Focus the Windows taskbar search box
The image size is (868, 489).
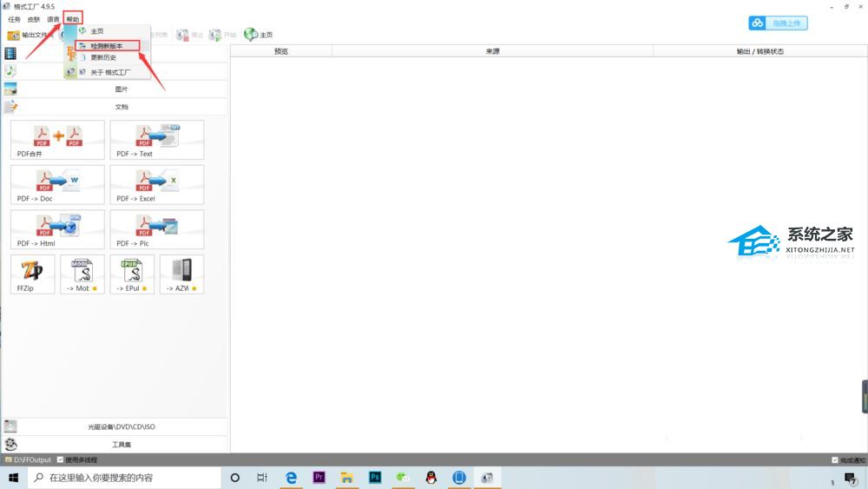click(124, 478)
